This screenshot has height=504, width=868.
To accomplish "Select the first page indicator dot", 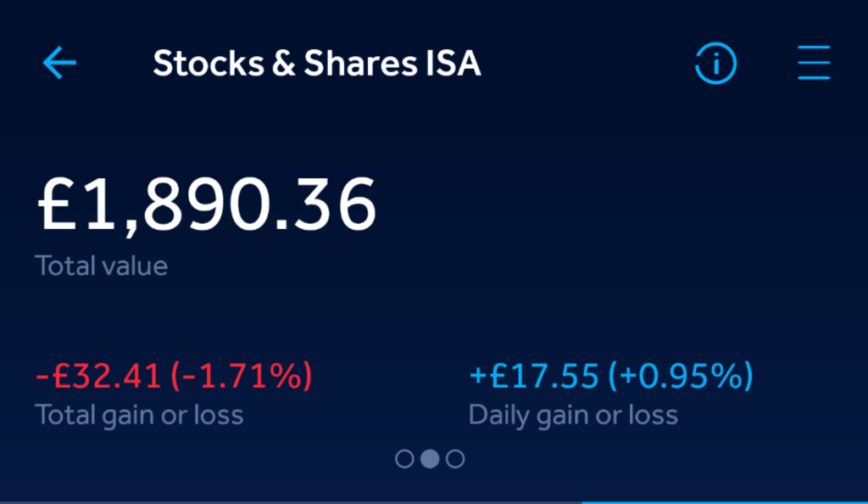I will pos(404,459).
